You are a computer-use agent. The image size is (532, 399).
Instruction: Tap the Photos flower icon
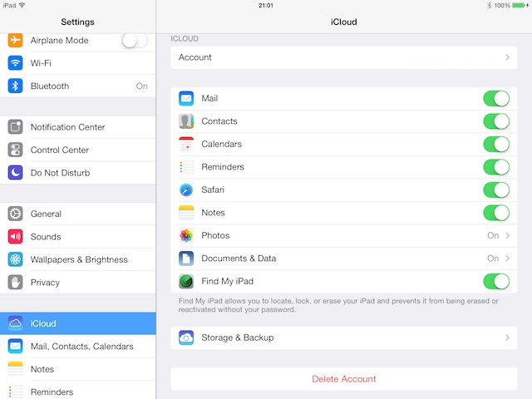click(x=186, y=235)
